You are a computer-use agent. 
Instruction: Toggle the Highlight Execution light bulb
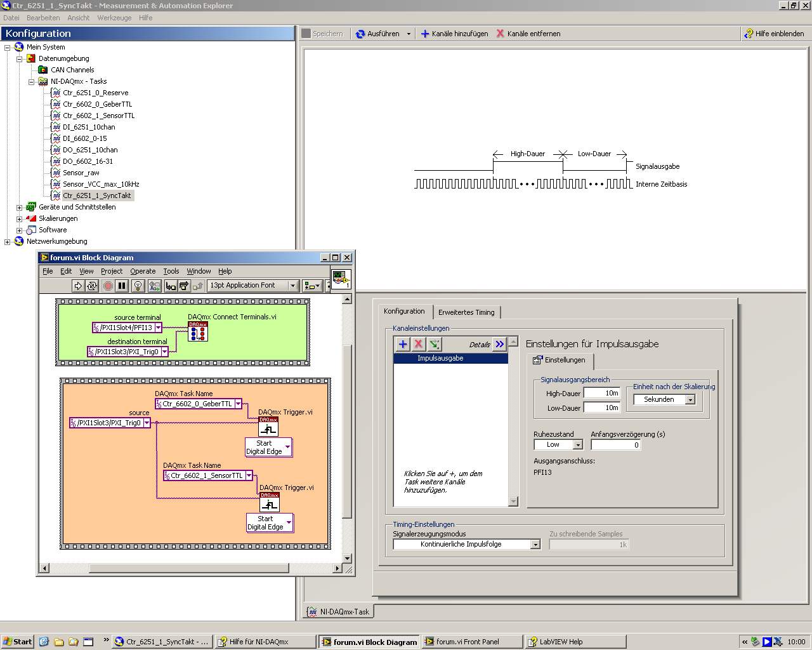pos(138,286)
